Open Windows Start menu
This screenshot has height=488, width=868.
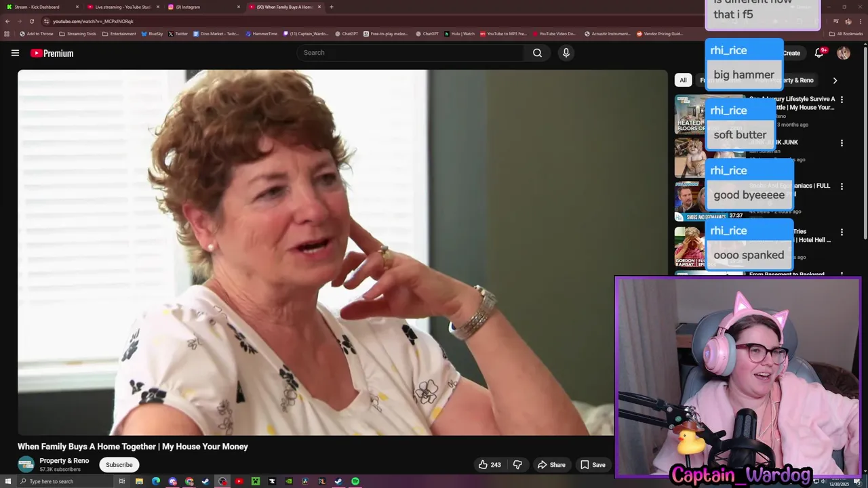point(7,481)
